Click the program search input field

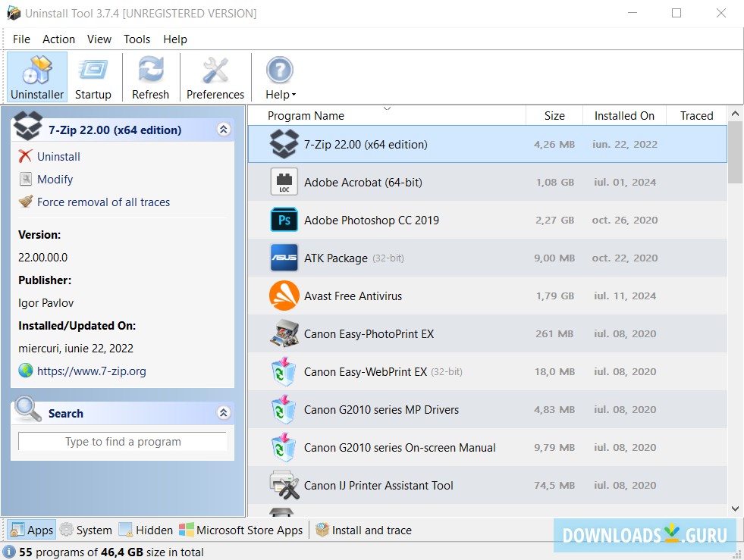click(x=121, y=441)
